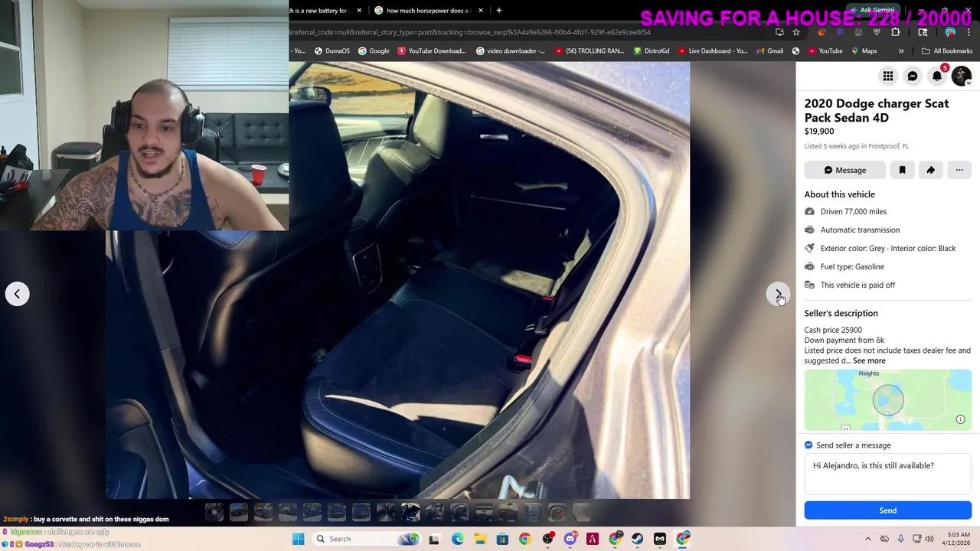Viewport: 980px width, 551px height.
Task: Open the three-dot more options button
Action: (x=959, y=170)
